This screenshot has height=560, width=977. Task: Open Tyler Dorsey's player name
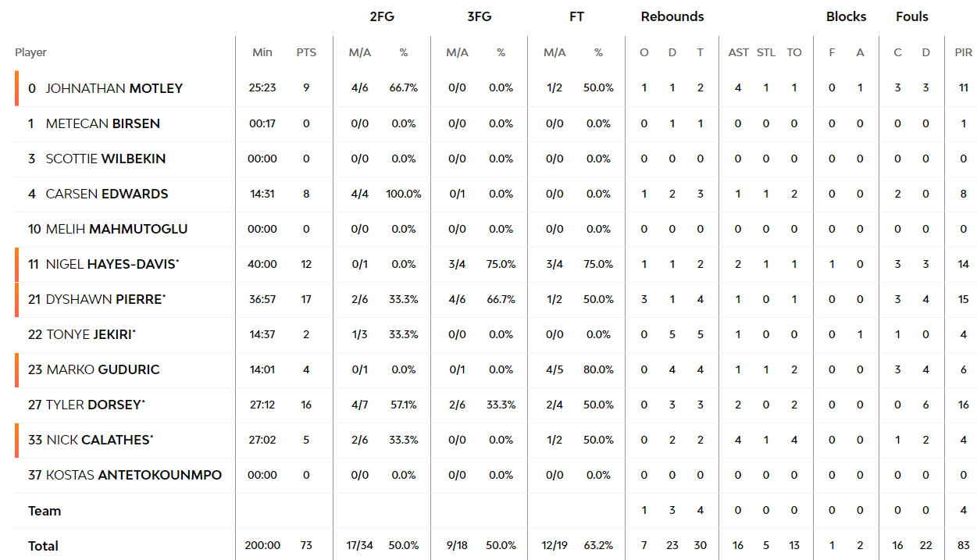95,405
